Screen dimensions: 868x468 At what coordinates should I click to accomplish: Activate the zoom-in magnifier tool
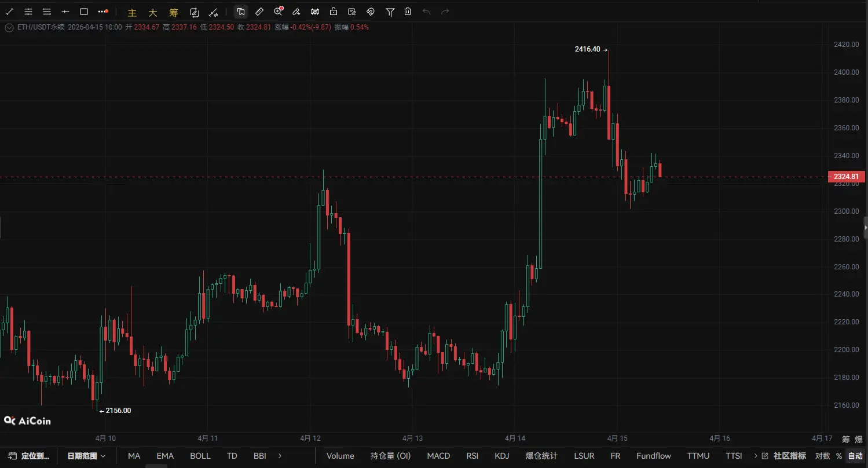point(279,11)
